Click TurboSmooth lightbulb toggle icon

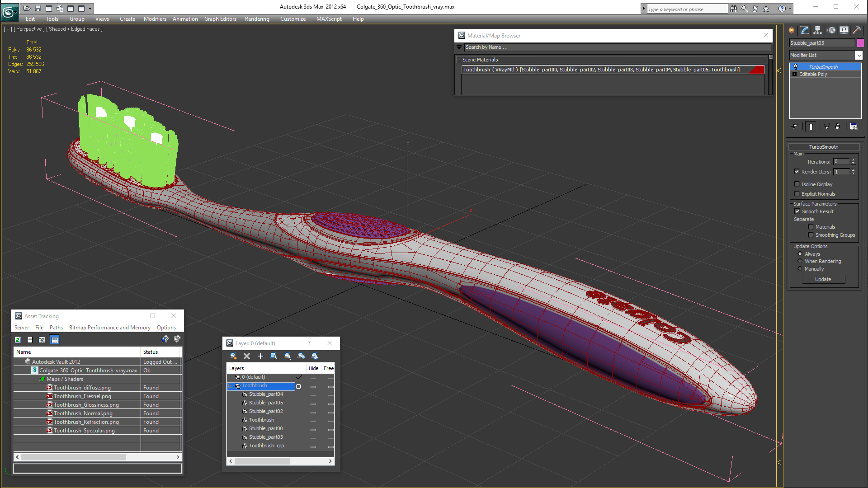796,67
